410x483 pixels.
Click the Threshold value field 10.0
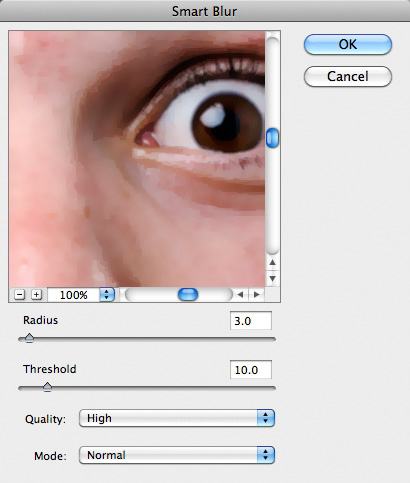pyautogui.click(x=251, y=370)
